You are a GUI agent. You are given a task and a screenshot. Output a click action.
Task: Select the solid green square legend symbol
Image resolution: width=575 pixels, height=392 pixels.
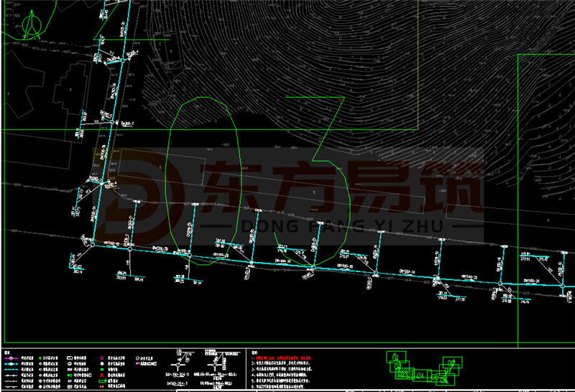click(102, 369)
